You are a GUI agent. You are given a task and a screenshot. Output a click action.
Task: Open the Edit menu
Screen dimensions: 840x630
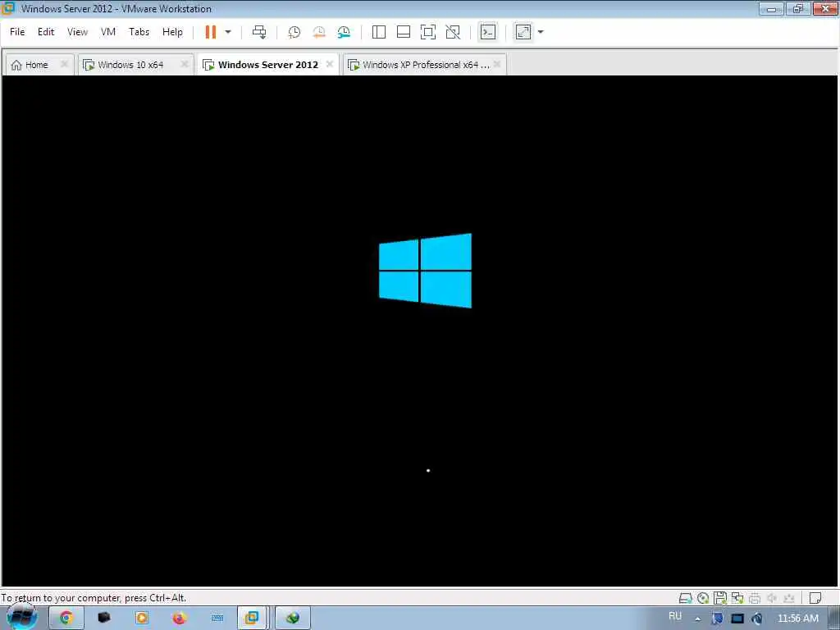[46, 32]
